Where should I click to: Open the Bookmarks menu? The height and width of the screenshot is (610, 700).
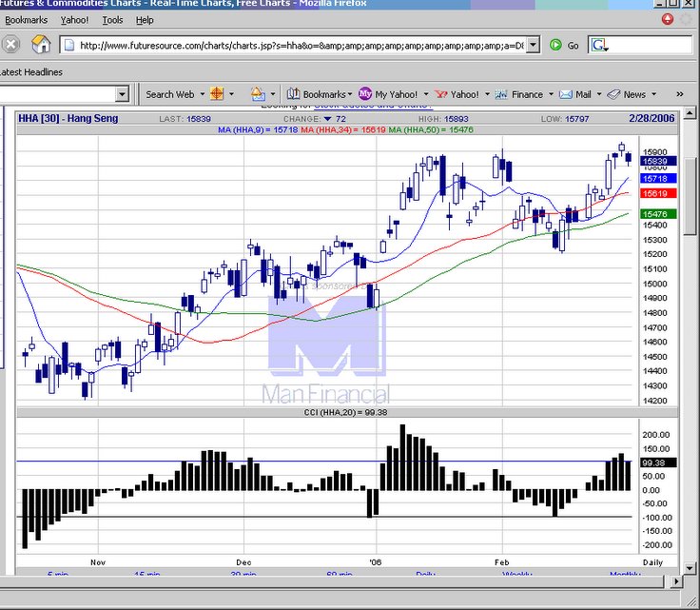[x=26, y=20]
